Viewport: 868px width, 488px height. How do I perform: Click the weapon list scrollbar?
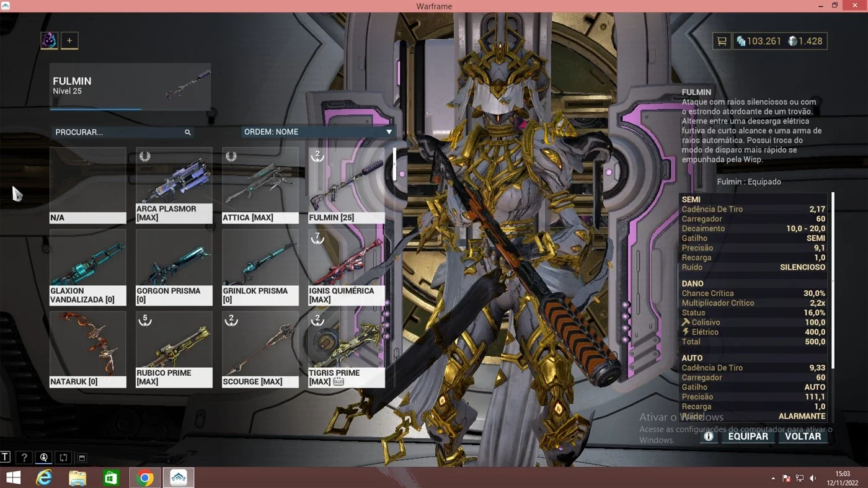(x=394, y=164)
